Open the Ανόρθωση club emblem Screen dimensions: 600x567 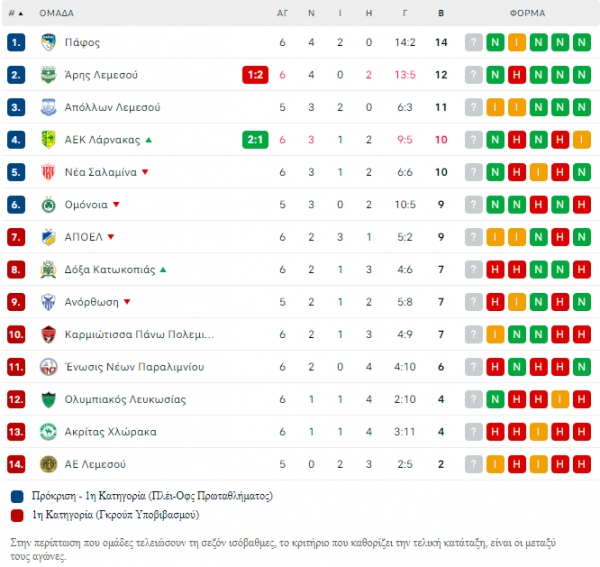click(48, 302)
